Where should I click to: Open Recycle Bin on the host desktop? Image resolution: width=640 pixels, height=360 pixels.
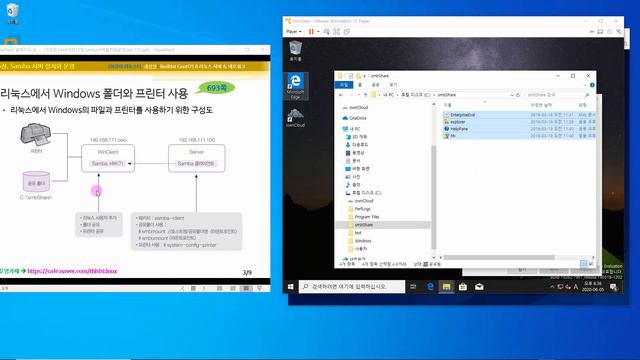[x=13, y=13]
